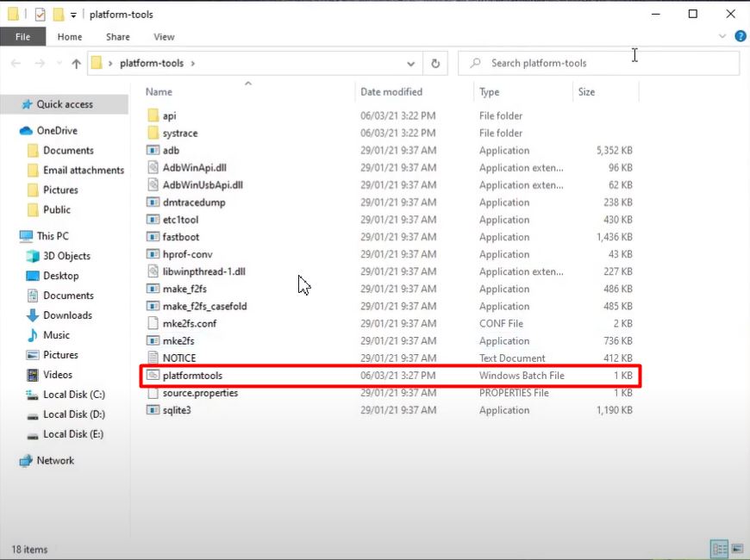Select the dmtracedump application icon
750x560 pixels.
coord(153,202)
